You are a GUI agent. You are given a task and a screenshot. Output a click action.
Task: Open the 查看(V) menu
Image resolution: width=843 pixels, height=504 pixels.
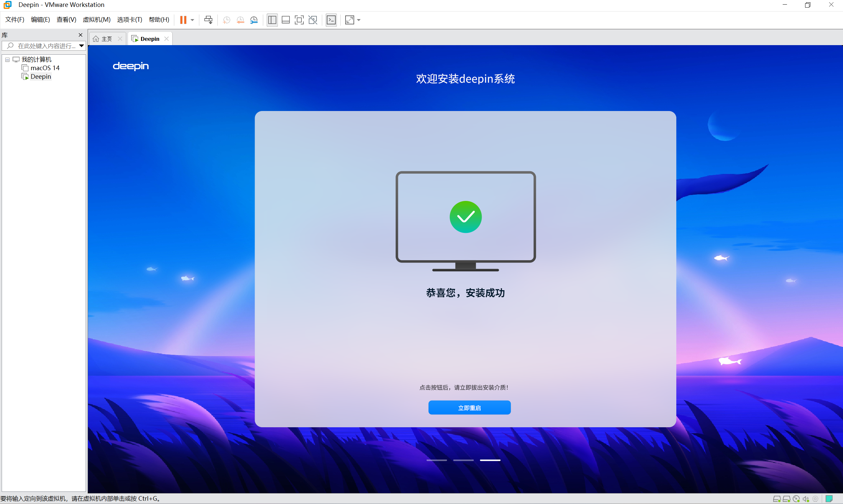pyautogui.click(x=66, y=20)
